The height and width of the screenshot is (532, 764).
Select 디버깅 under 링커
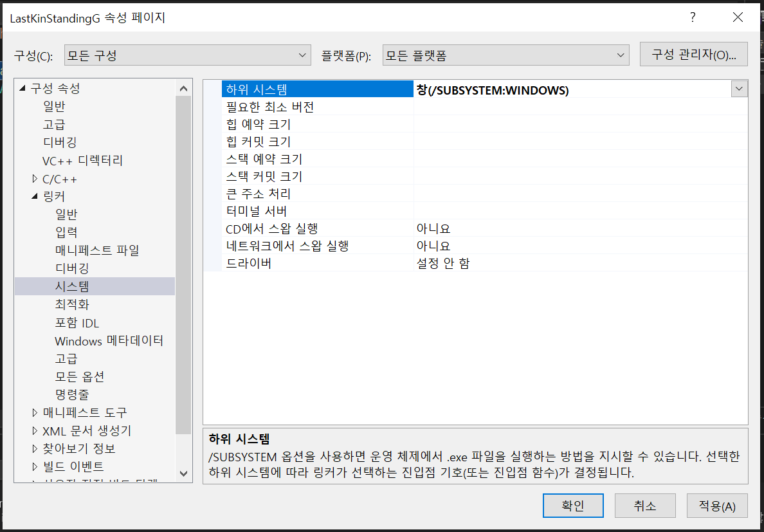coord(71,268)
